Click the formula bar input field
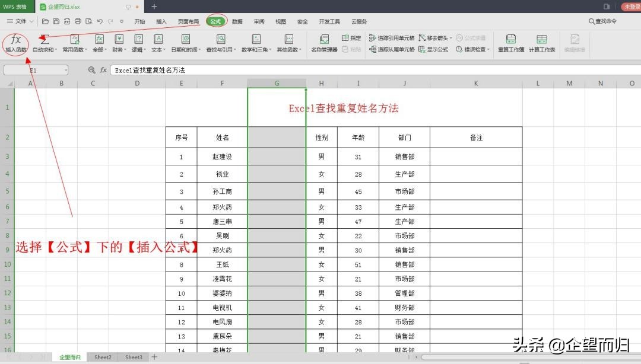This screenshot has height=364, width=641. [x=375, y=71]
